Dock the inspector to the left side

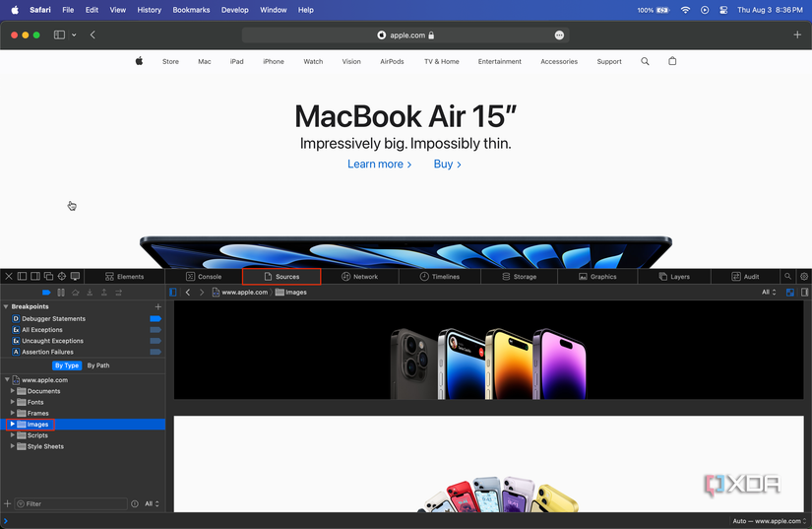coord(22,276)
